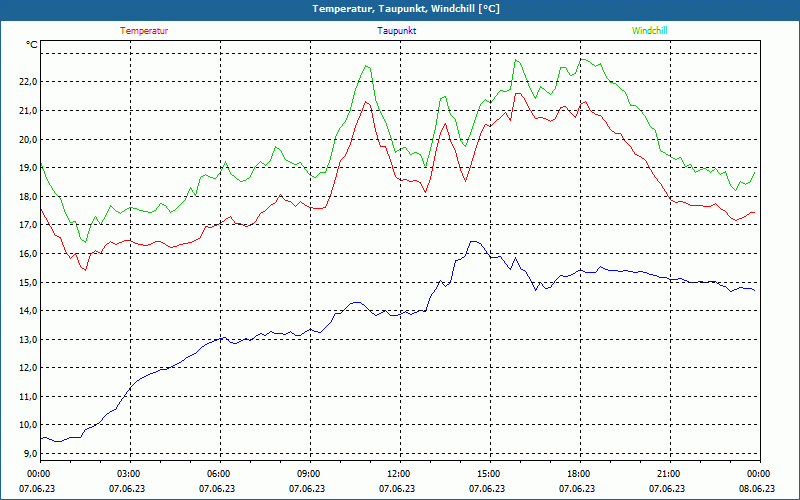
Task: Click the 07.06.23 date under 03:00
Action: click(x=127, y=488)
